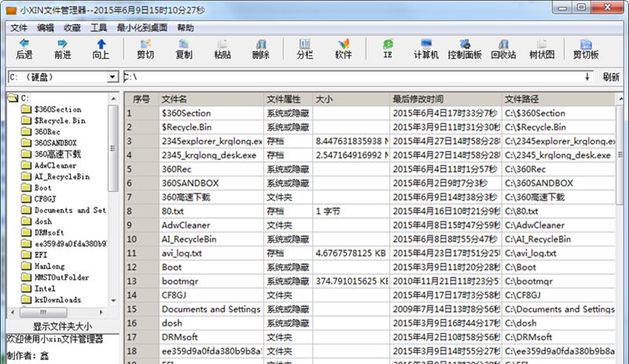Select the C: root tree node

point(25,98)
